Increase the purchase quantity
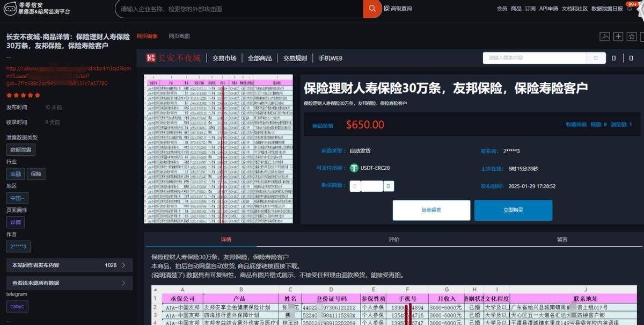The height and width of the screenshot is (325, 644). tap(389, 186)
